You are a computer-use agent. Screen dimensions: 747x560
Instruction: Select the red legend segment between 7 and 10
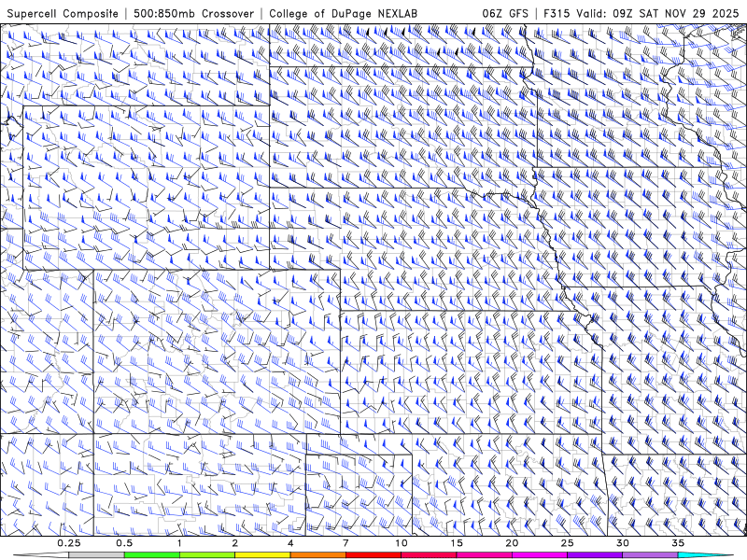pyautogui.click(x=373, y=555)
